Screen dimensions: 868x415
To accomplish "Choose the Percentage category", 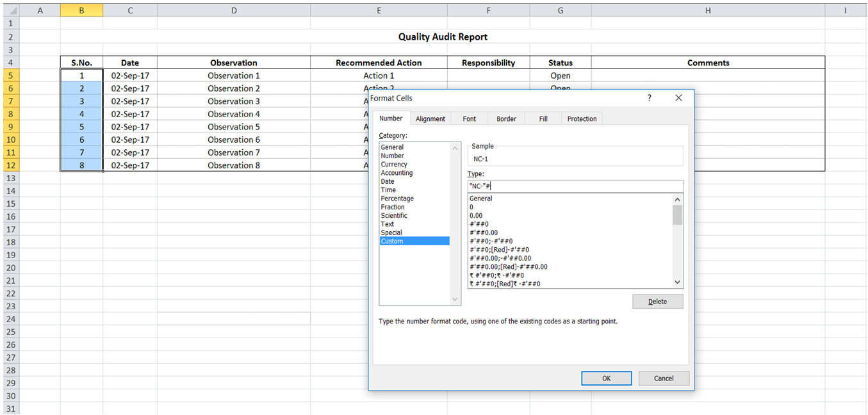I will click(397, 199).
